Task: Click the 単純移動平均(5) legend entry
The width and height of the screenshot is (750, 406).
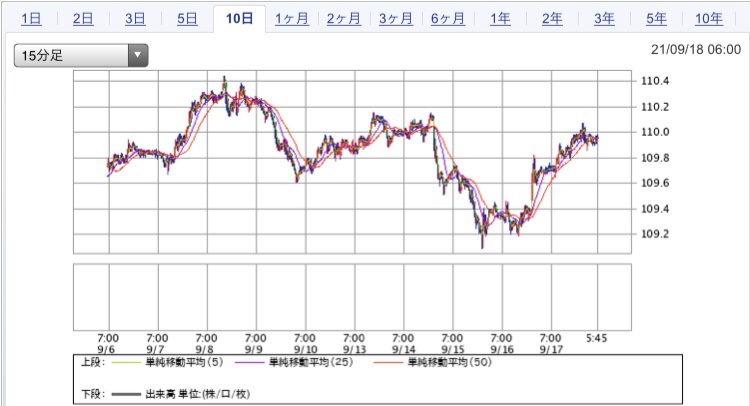Action: click(x=185, y=362)
